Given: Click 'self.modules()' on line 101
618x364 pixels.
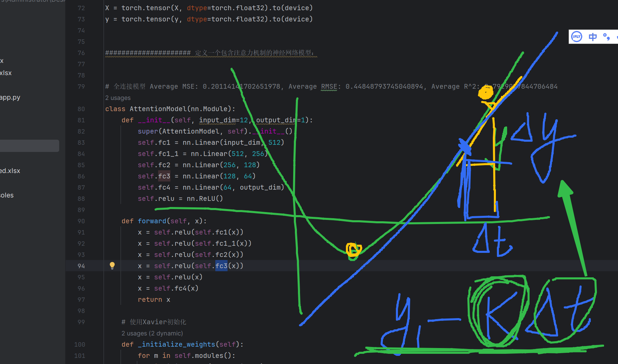Looking at the screenshot, I should click(x=203, y=356).
